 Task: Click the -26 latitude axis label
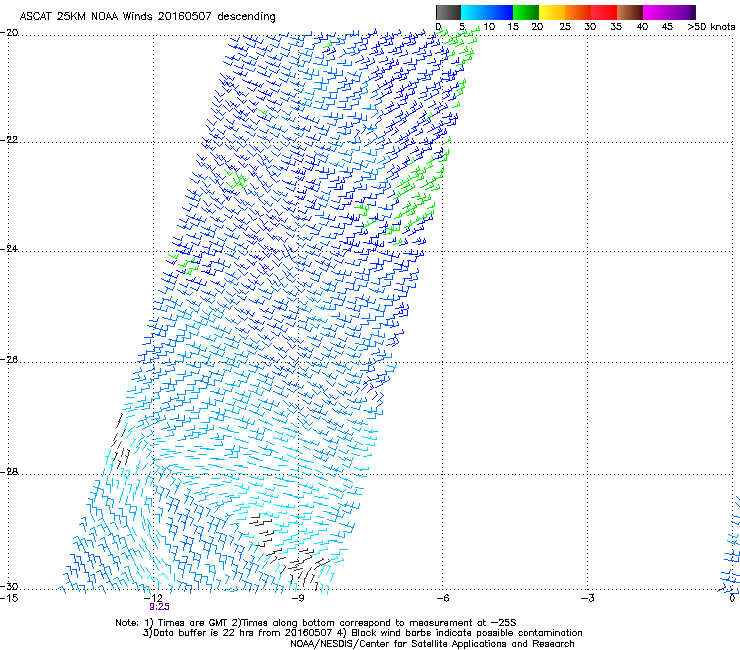[x=9, y=360]
